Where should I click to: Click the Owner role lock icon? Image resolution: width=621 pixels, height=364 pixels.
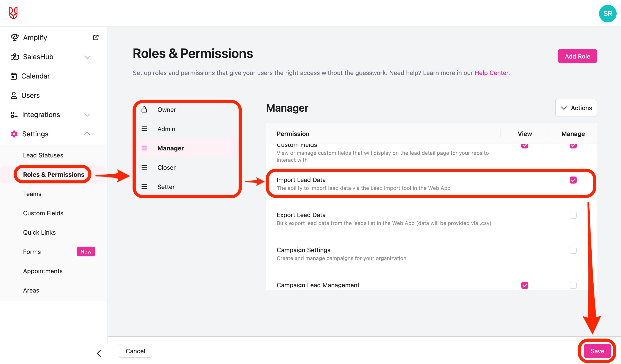(x=144, y=110)
